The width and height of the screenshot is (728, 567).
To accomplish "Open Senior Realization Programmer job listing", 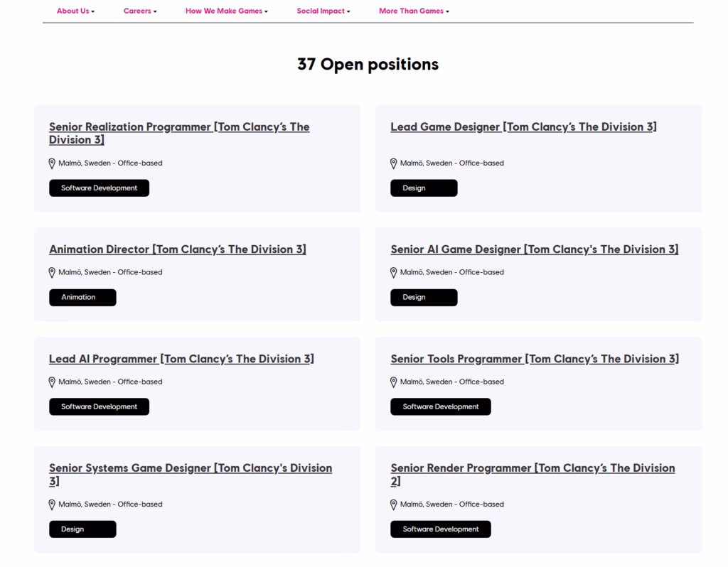I will coord(179,133).
